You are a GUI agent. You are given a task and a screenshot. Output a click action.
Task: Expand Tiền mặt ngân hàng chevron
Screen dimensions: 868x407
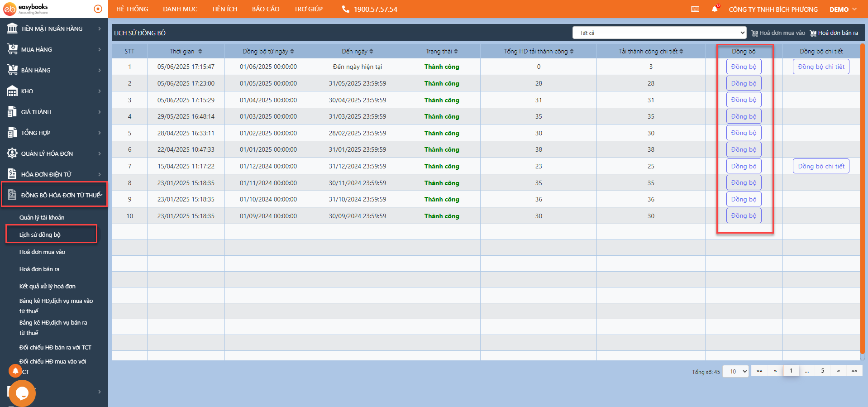[100, 29]
